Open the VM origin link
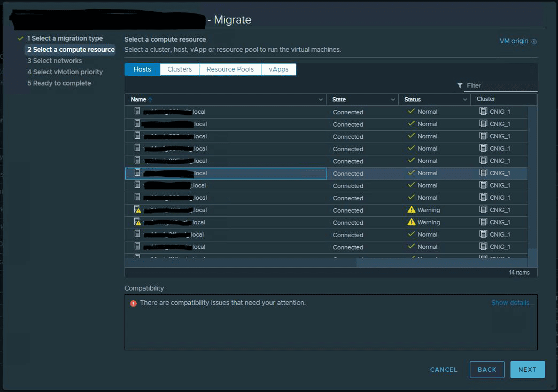Viewport: 558px width, 392px height. click(x=514, y=41)
